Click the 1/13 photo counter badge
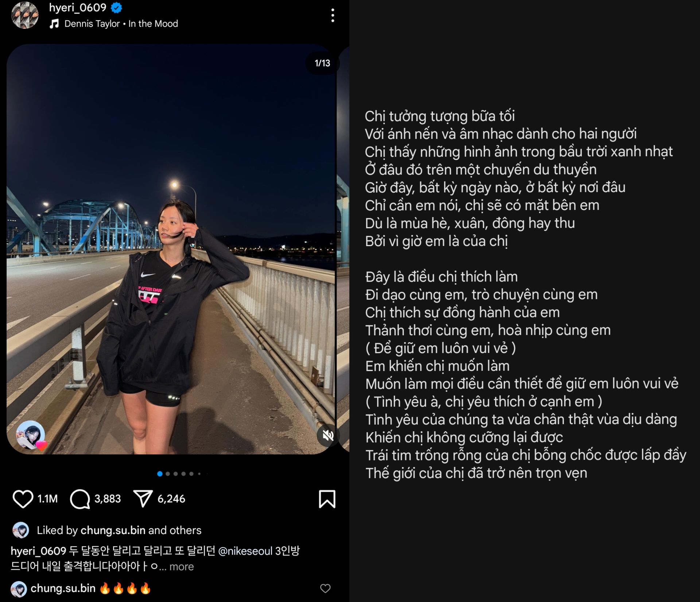Viewport: 700px width, 602px height. coord(322,63)
